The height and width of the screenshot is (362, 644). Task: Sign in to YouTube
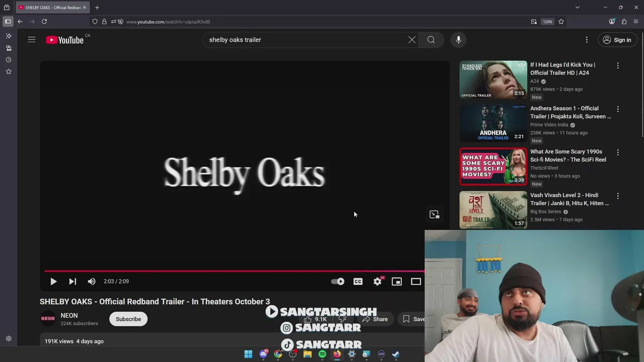[617, 40]
